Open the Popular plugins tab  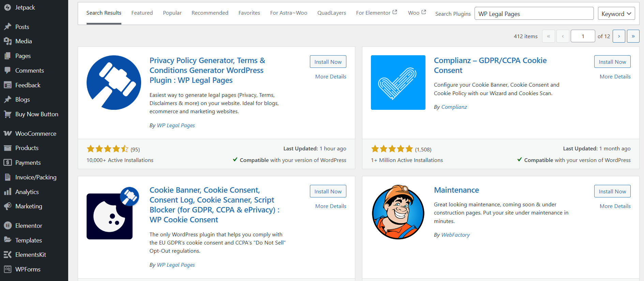click(172, 13)
